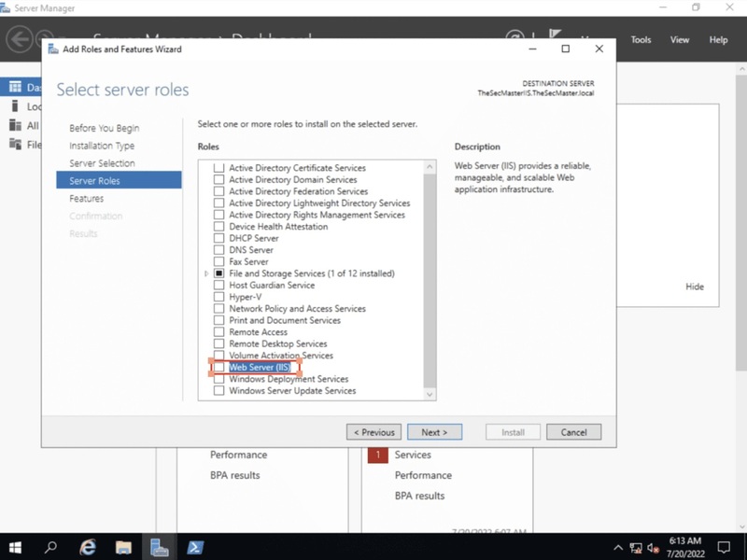
Task: Expand File and Storage Services node
Action: point(206,273)
